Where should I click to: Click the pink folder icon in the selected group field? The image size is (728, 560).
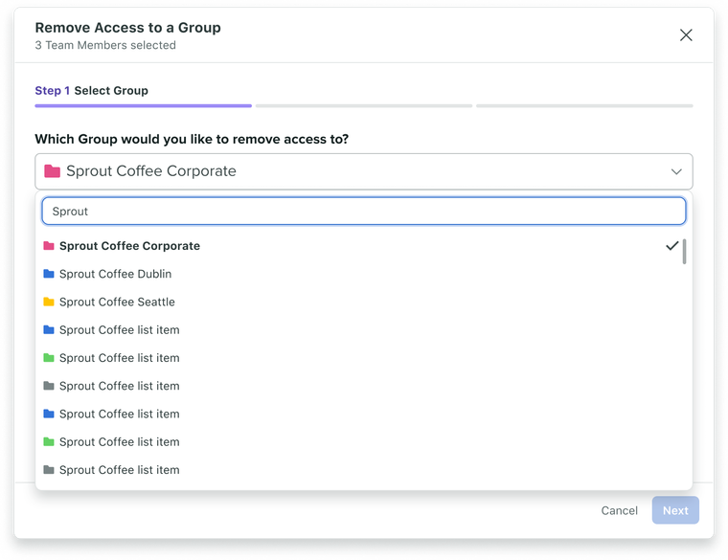pyautogui.click(x=52, y=171)
